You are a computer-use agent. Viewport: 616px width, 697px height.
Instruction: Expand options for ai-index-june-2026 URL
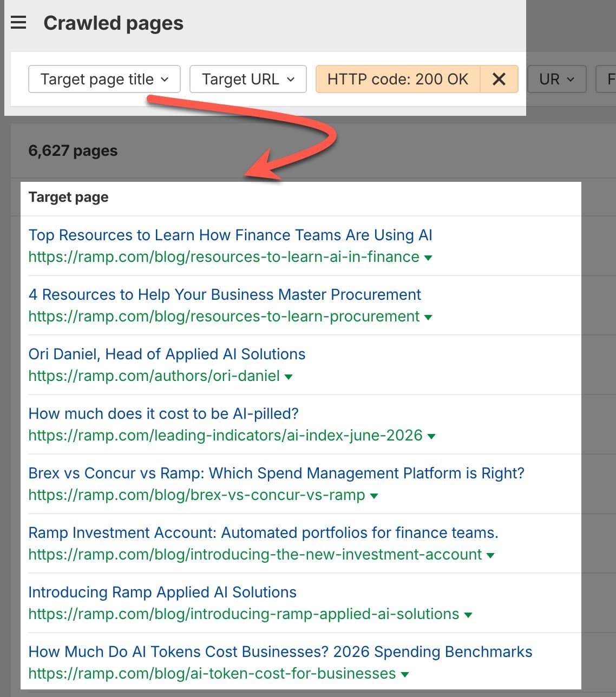point(431,436)
